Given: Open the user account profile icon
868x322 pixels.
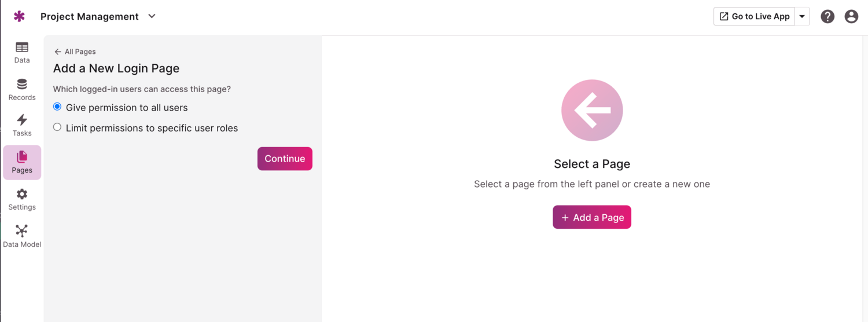Looking at the screenshot, I should [851, 16].
